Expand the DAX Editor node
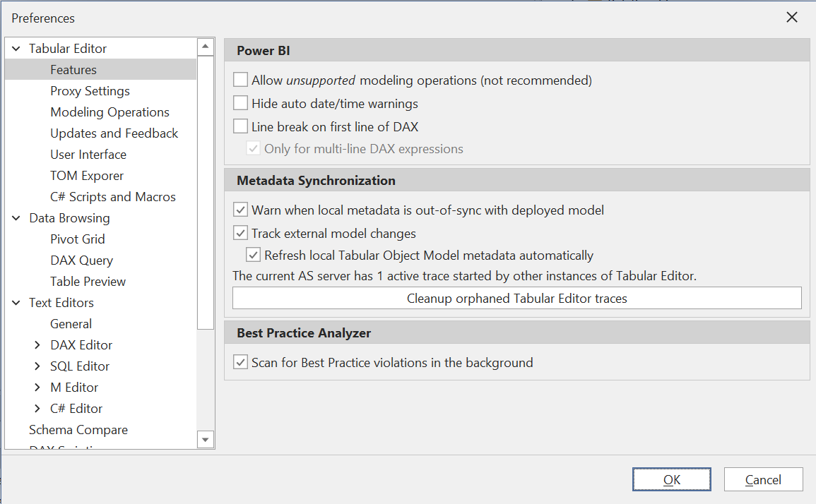Image resolution: width=816 pixels, height=504 pixels. (x=37, y=345)
